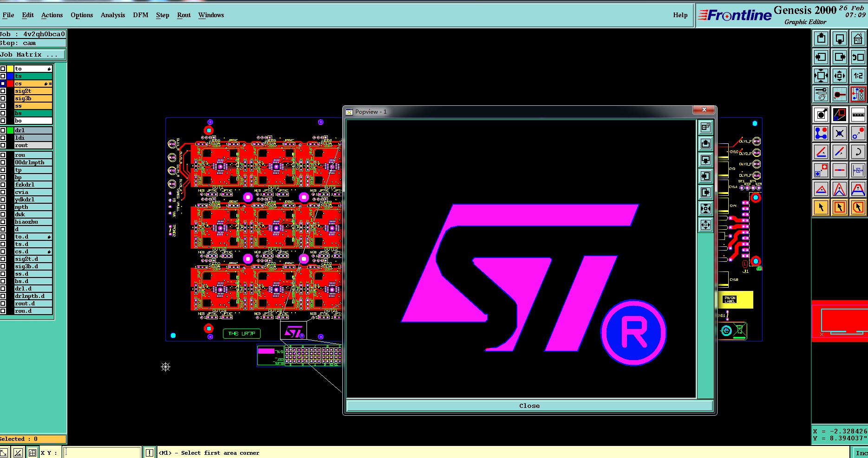
Task: Click the pan up icon in Popview
Action: [x=705, y=144]
